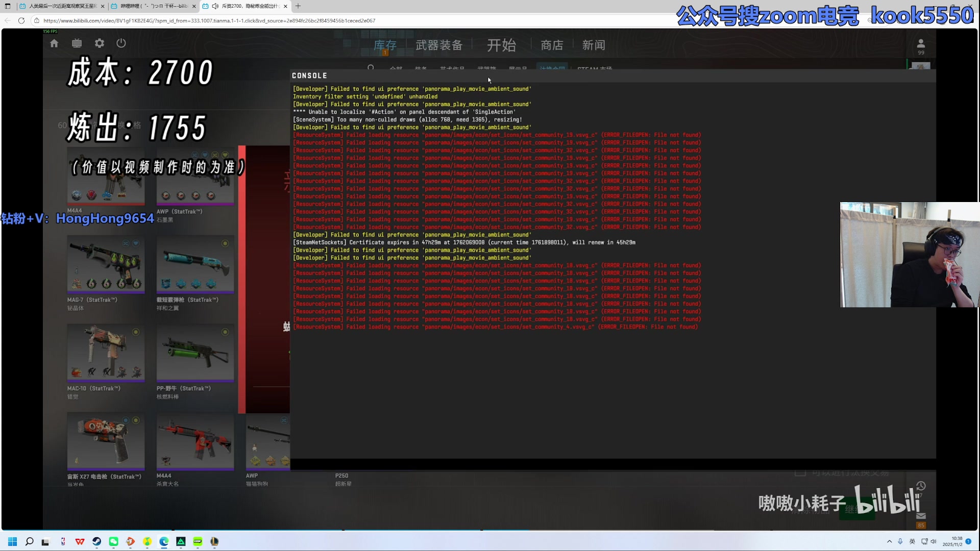
Task: Open the browser tab actions menu button
Action: click(x=8, y=6)
